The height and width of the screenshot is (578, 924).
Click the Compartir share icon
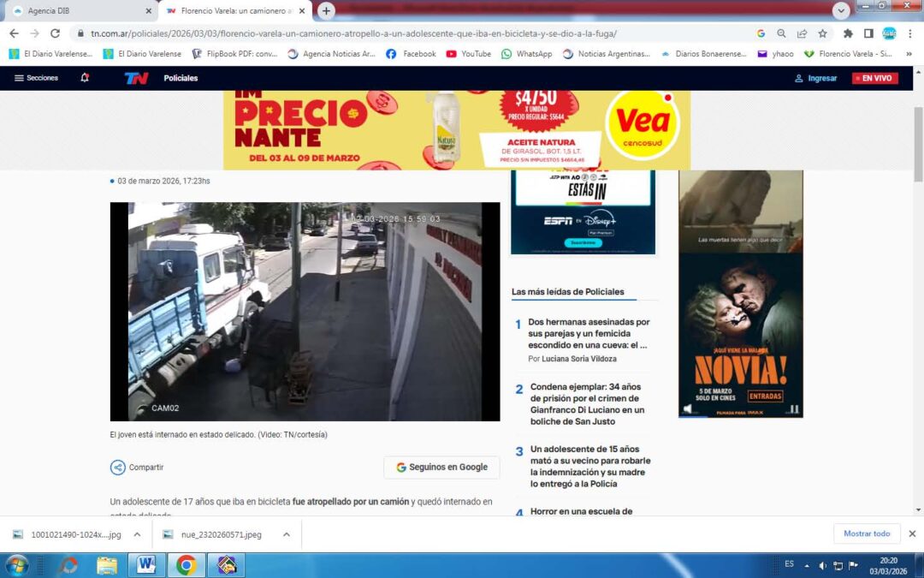point(118,468)
